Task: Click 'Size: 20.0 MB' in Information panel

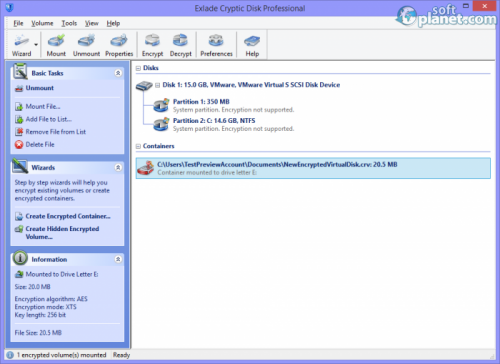Action: coord(32,287)
